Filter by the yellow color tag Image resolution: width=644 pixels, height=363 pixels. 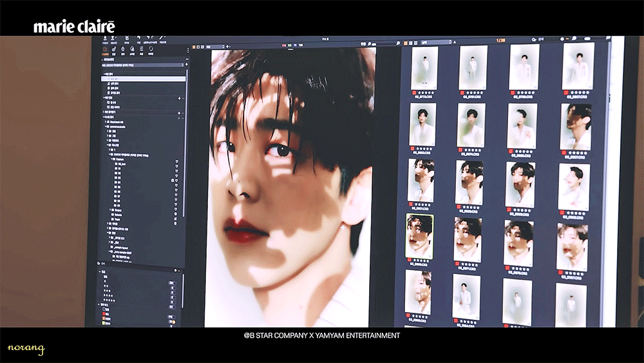(104, 323)
